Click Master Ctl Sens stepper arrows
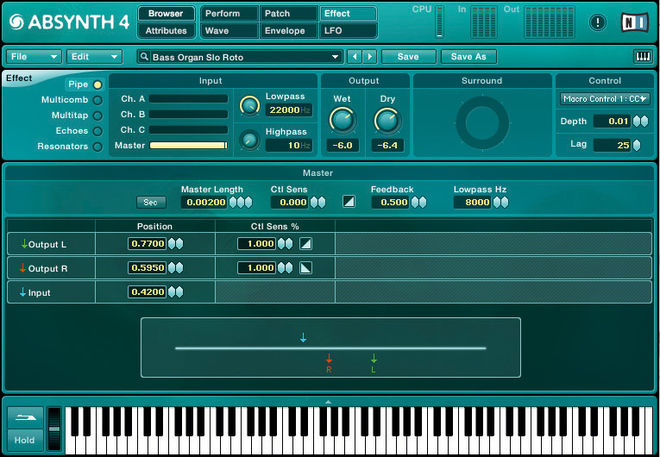This screenshot has width=660, height=457. point(318,202)
